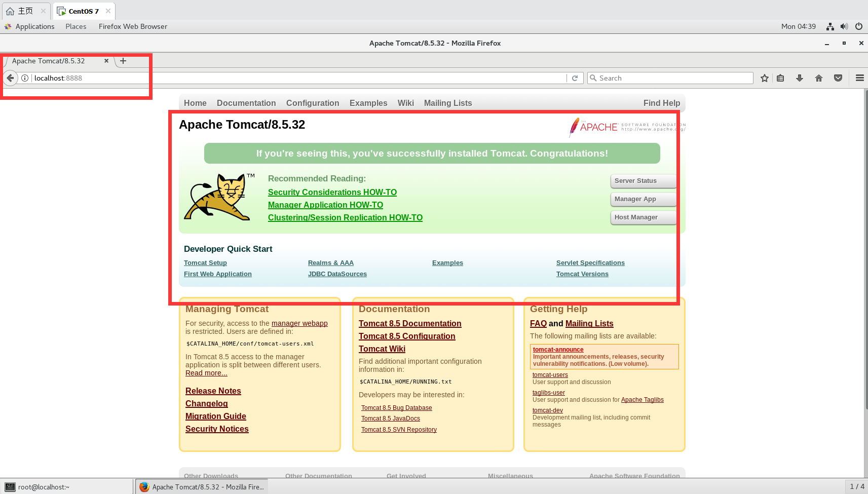Open Tomcat 8.5 SVN Repository link
This screenshot has width=868, height=494.
pos(399,430)
